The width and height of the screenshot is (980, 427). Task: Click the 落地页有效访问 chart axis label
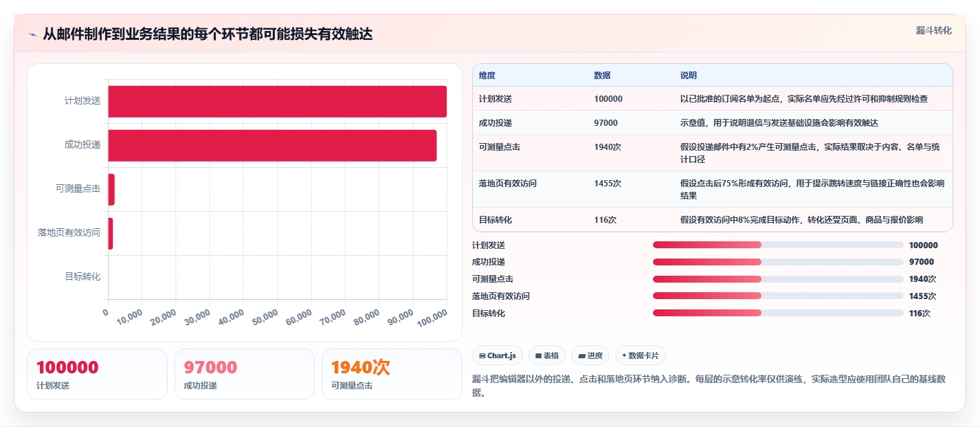69,232
